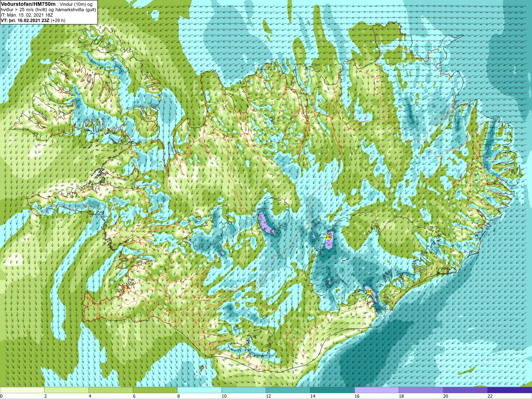This screenshot has height=399, width=532.
Task: Select the 18–20 m/s purple legend swatch
Action: [421, 390]
